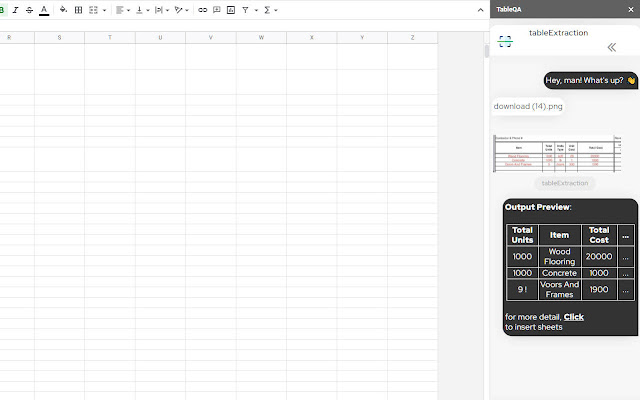Close the TableQA side panel

coord(631,9)
